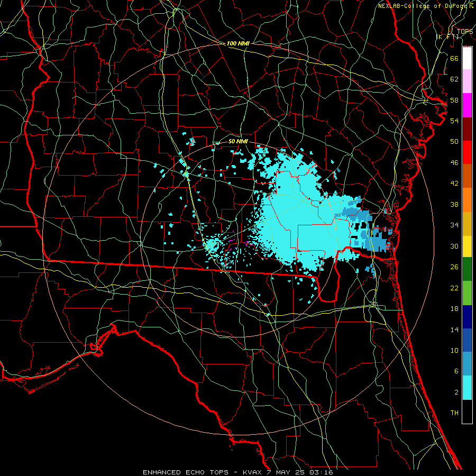Click the "TOPS" legend heading

click(x=465, y=31)
